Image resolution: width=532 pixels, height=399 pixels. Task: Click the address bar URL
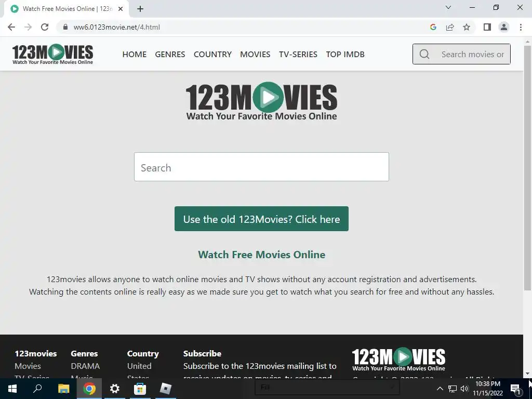pos(117,27)
